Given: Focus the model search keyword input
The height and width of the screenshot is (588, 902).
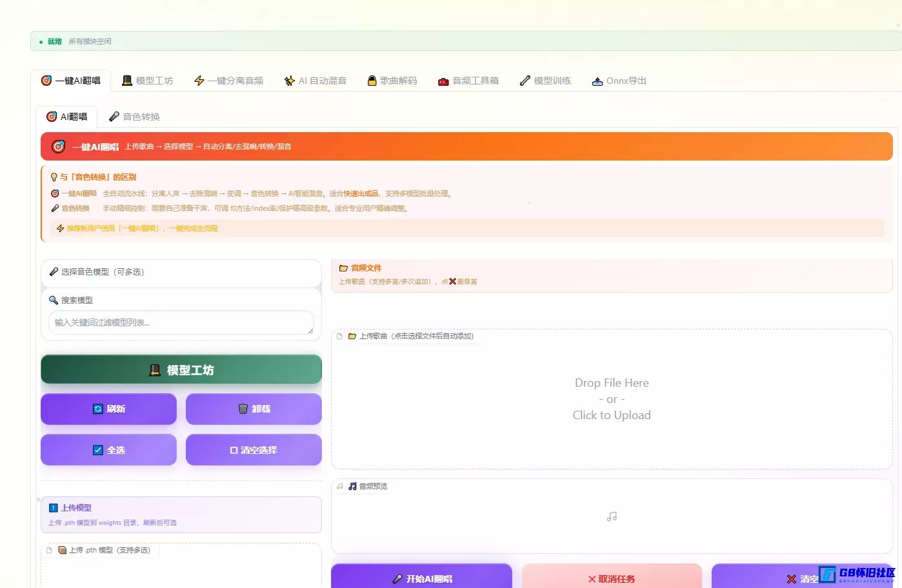Looking at the screenshot, I should tap(181, 322).
